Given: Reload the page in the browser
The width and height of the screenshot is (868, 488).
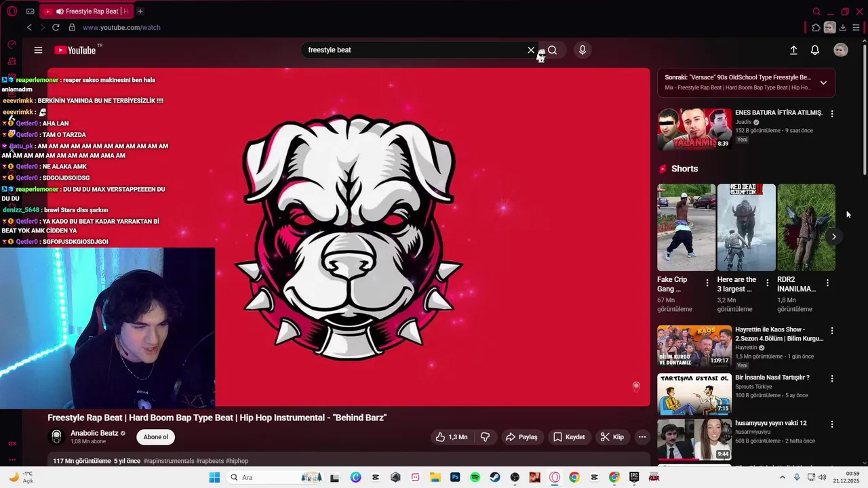Looking at the screenshot, I should pos(56,28).
